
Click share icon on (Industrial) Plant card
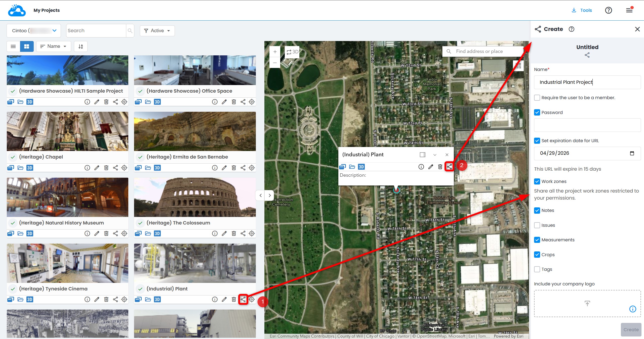[x=243, y=299]
